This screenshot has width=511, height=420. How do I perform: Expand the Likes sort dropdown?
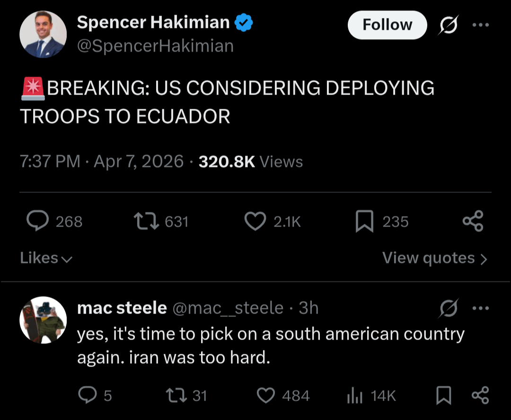click(x=46, y=258)
